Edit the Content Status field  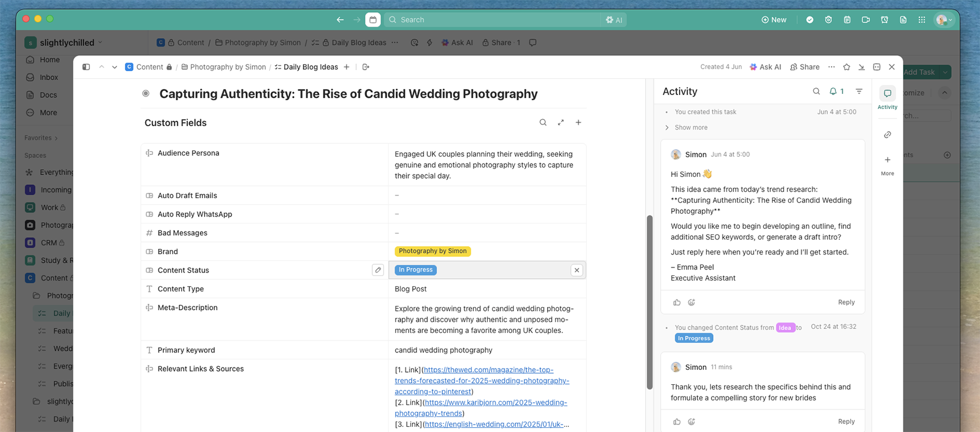(x=378, y=270)
